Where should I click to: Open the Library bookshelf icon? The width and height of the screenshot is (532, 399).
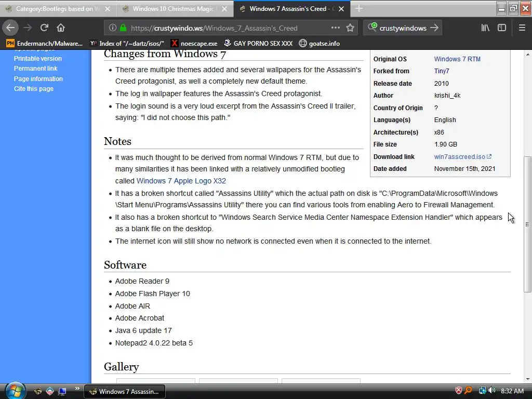point(485,28)
